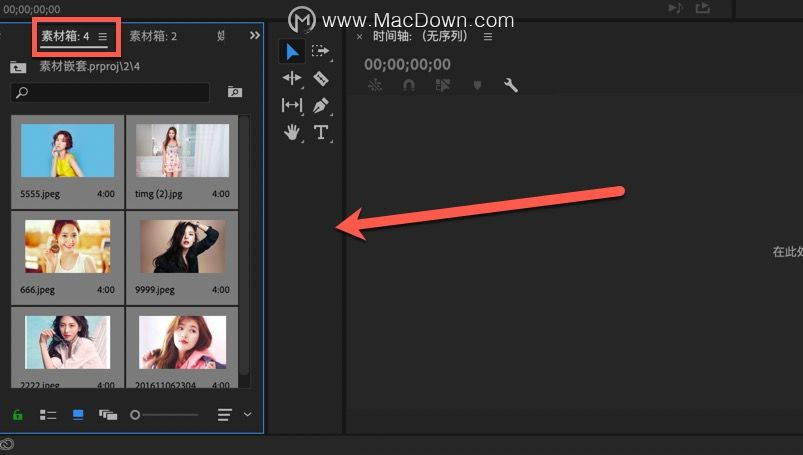Image resolution: width=803 pixels, height=455 pixels.
Task: Click the timeline timecode 00;00;00;00
Action: click(x=407, y=65)
